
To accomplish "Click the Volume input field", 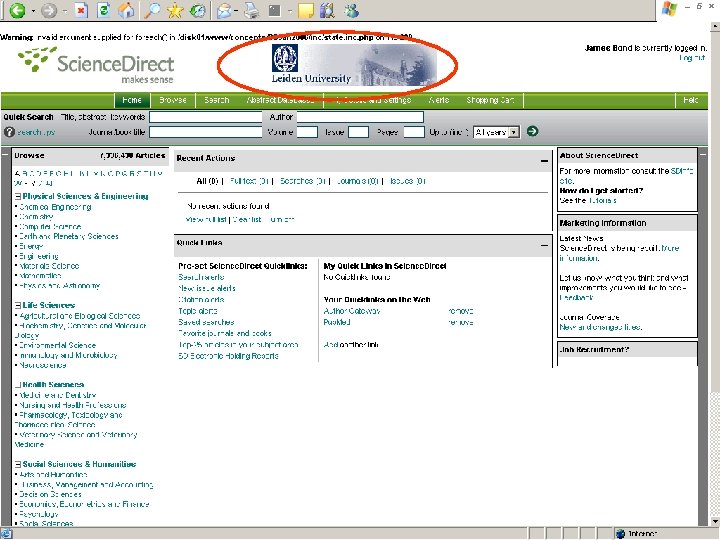I will 307,132.
